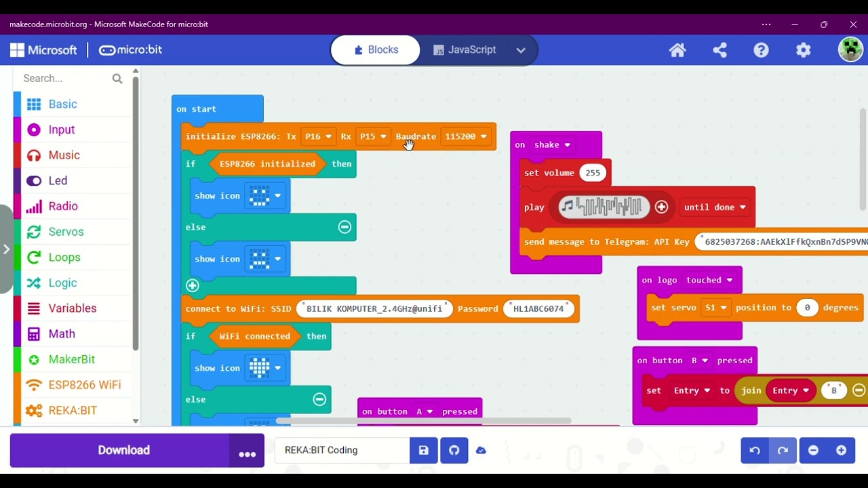Redo the last change
868x488 pixels.
(783, 451)
